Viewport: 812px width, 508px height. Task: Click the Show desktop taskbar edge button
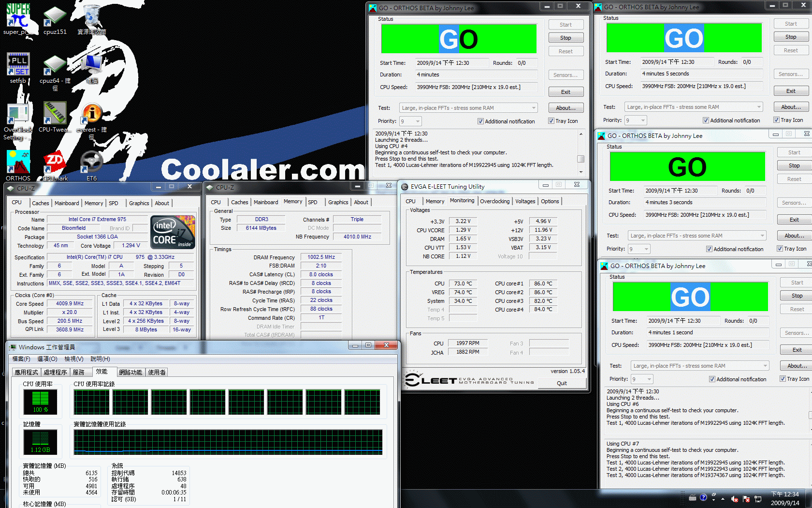[809, 499]
